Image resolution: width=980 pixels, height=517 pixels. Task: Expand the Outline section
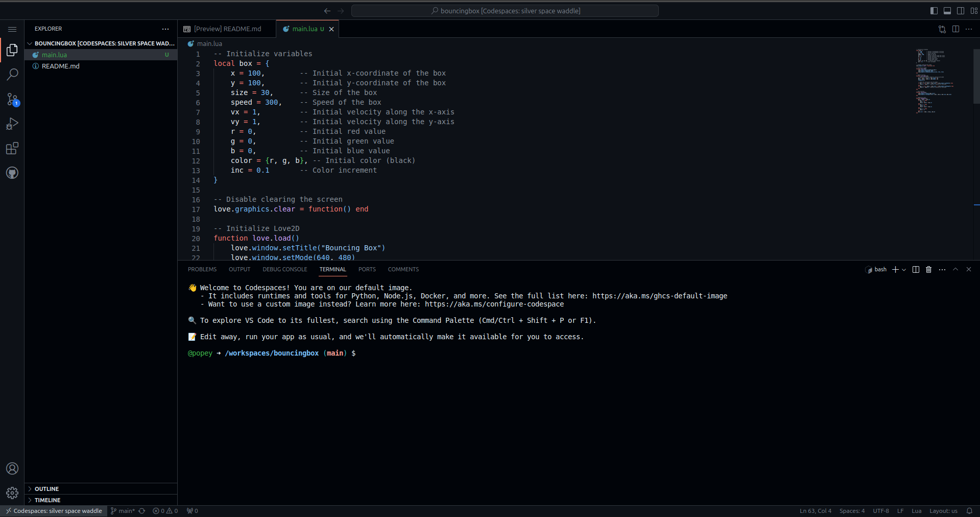coord(101,489)
